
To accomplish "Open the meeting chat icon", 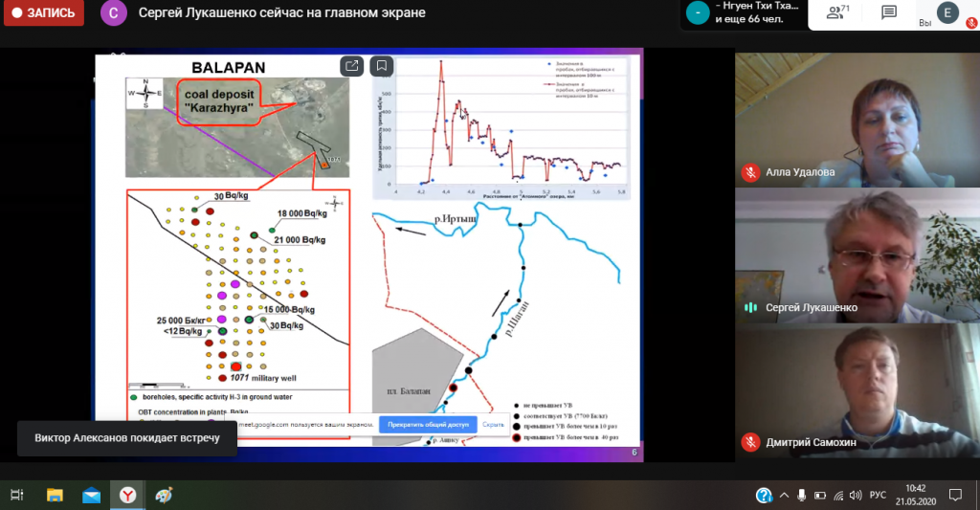I will click(889, 11).
